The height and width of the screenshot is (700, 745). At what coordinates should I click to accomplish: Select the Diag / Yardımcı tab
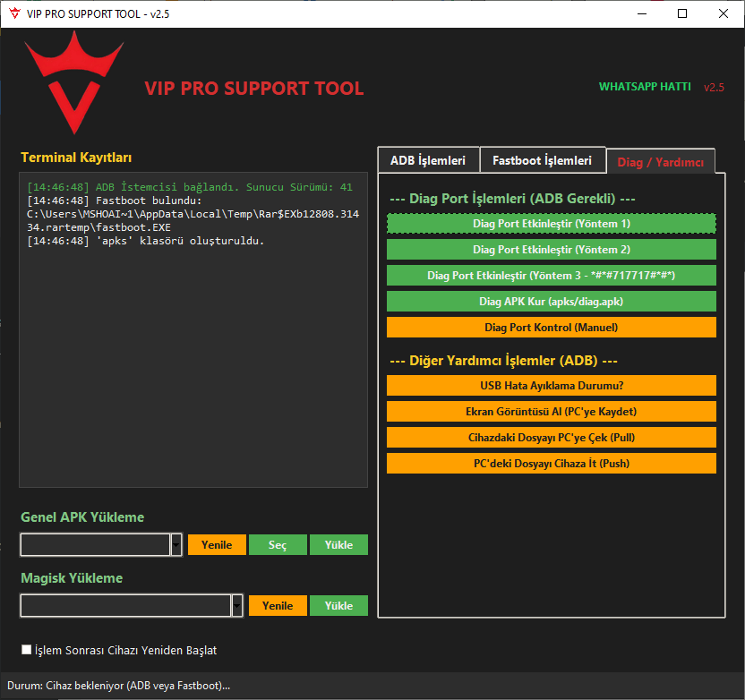661,162
